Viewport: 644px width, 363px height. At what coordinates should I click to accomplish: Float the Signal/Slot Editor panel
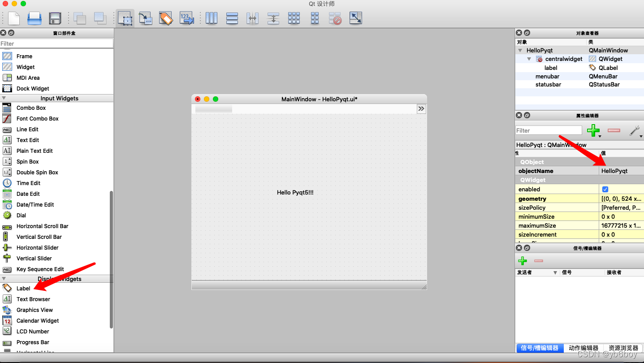click(527, 248)
